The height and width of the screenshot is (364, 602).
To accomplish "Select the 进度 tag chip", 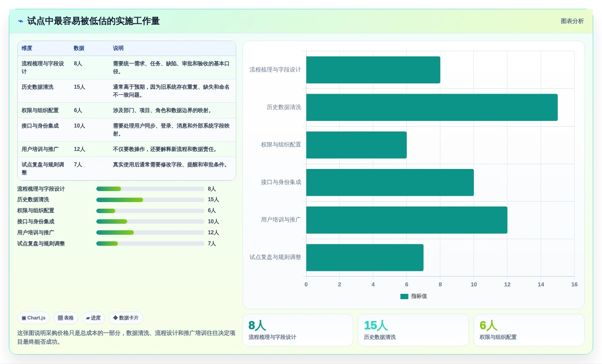I will coord(93,318).
